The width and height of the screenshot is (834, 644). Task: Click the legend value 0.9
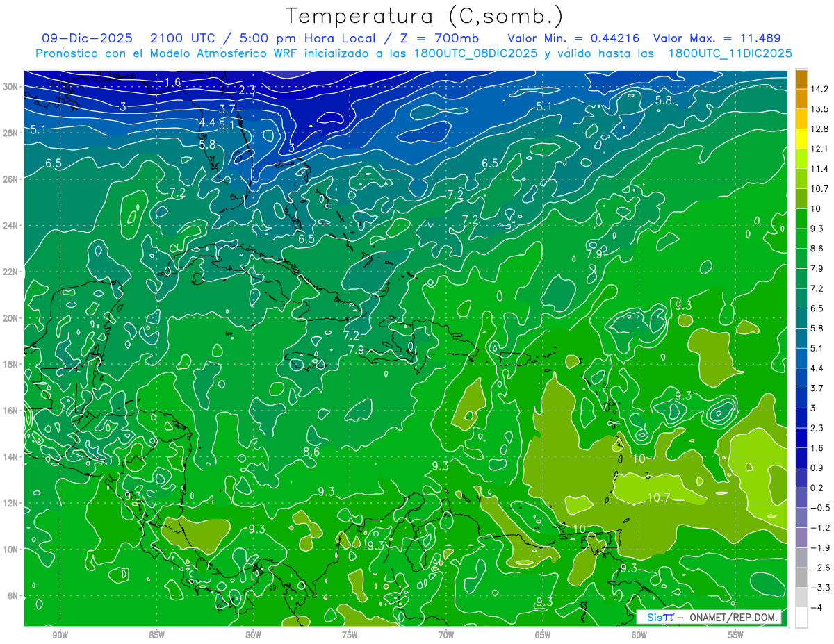point(818,468)
